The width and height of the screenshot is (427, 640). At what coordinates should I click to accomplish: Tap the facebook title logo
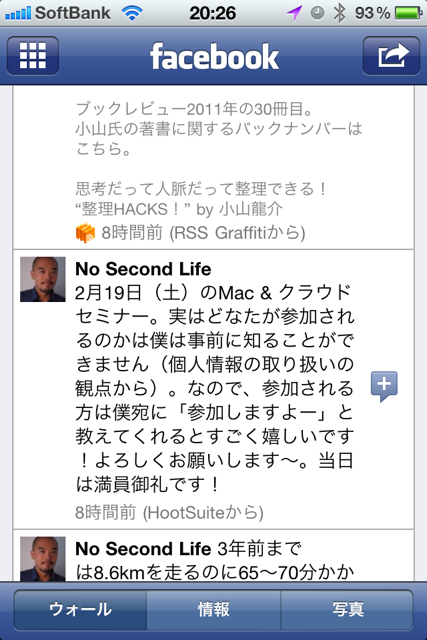(x=214, y=56)
